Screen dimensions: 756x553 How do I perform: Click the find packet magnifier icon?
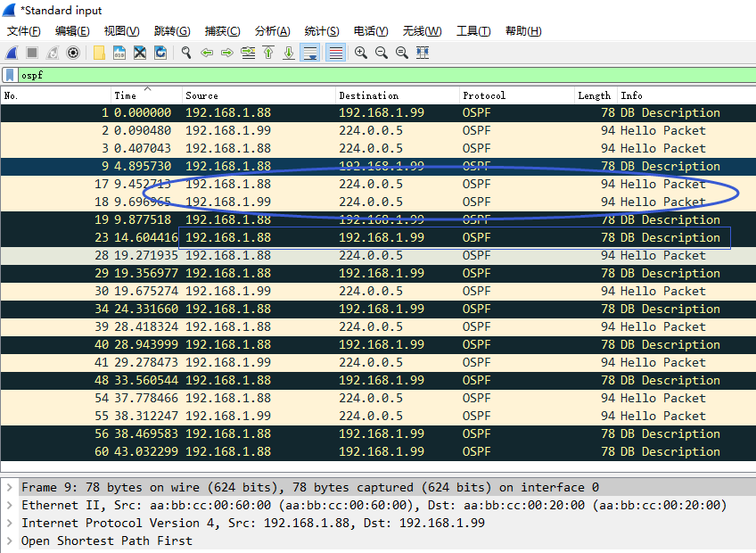186,53
